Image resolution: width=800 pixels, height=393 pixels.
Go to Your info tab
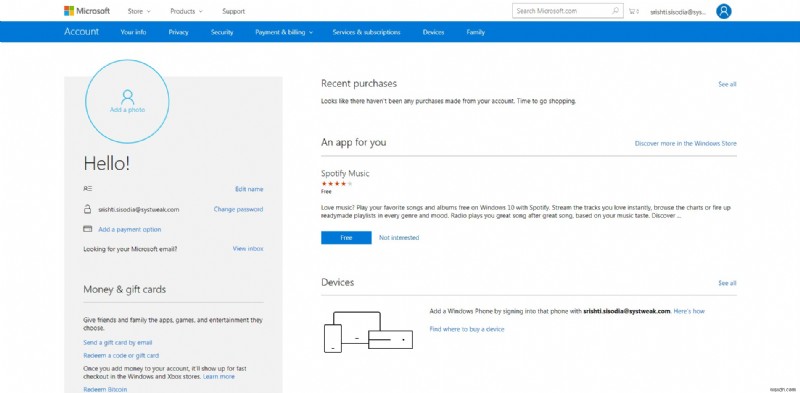(133, 32)
